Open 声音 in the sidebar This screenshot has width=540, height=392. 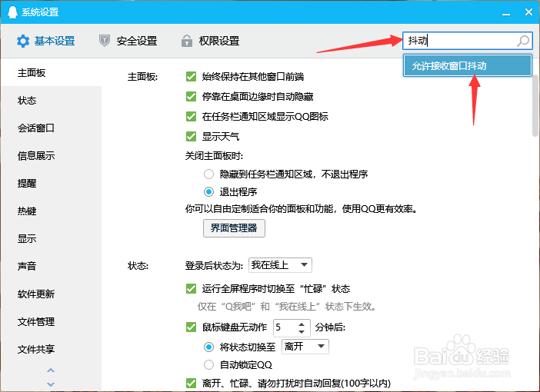tap(51, 266)
